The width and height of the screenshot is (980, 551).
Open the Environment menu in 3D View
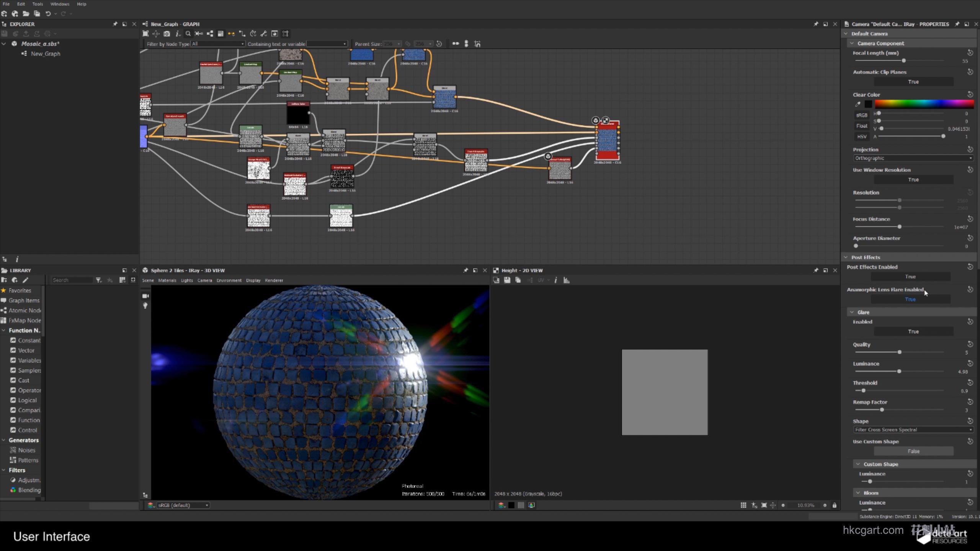[x=229, y=280]
